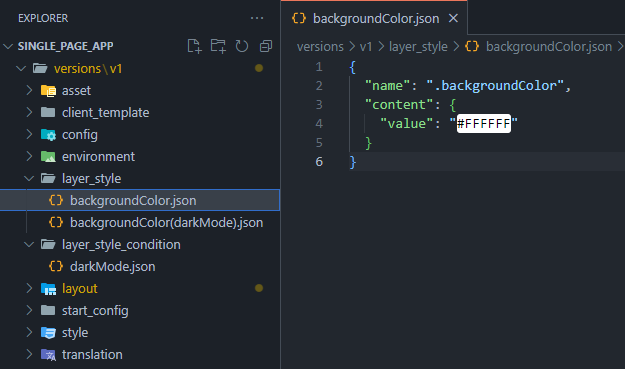Image resolution: width=625 pixels, height=369 pixels.
Task: Click the versions\v1 open folder icon
Action: [40, 69]
